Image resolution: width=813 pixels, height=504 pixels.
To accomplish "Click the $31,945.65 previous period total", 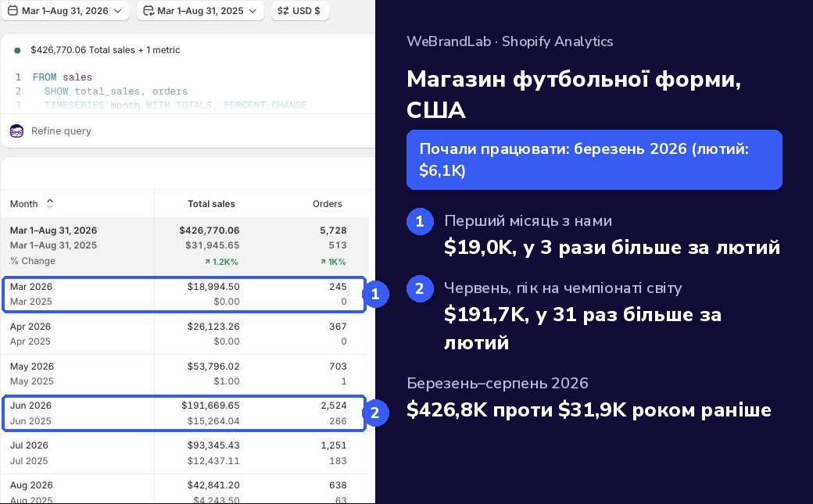I will pyautogui.click(x=213, y=245).
